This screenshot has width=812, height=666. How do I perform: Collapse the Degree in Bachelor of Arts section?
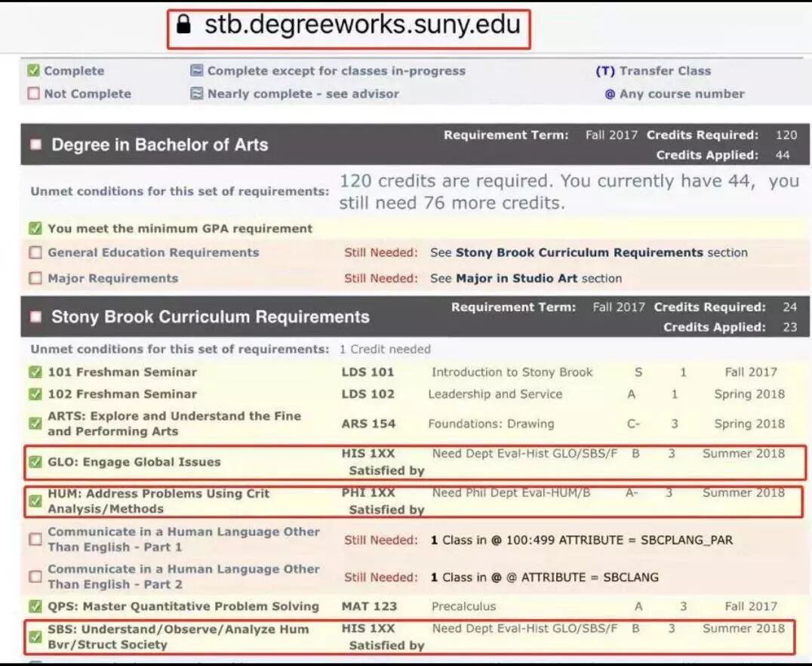35,144
